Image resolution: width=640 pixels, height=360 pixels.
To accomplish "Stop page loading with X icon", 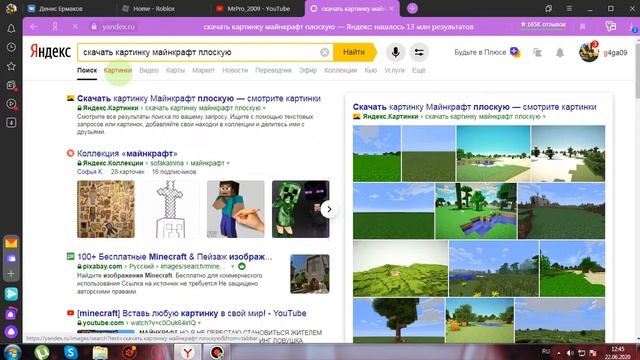I will tap(75, 27).
